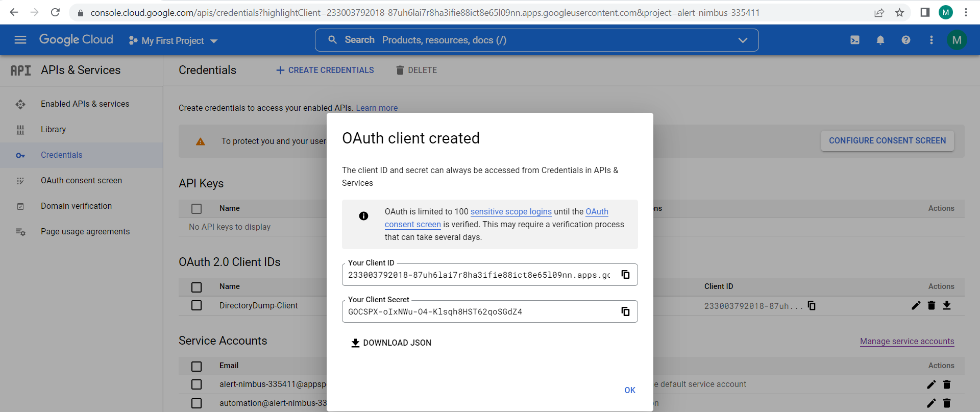Select all API Keys header checkbox
This screenshot has height=412, width=980.
click(197, 209)
